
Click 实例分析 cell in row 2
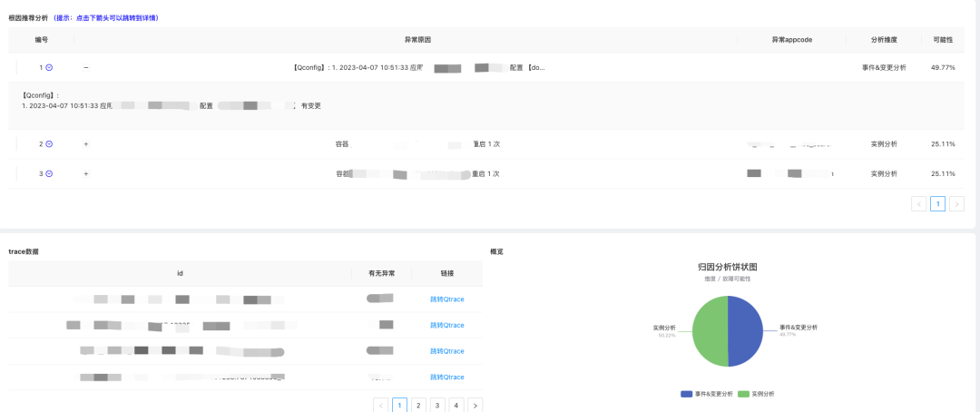884,143
